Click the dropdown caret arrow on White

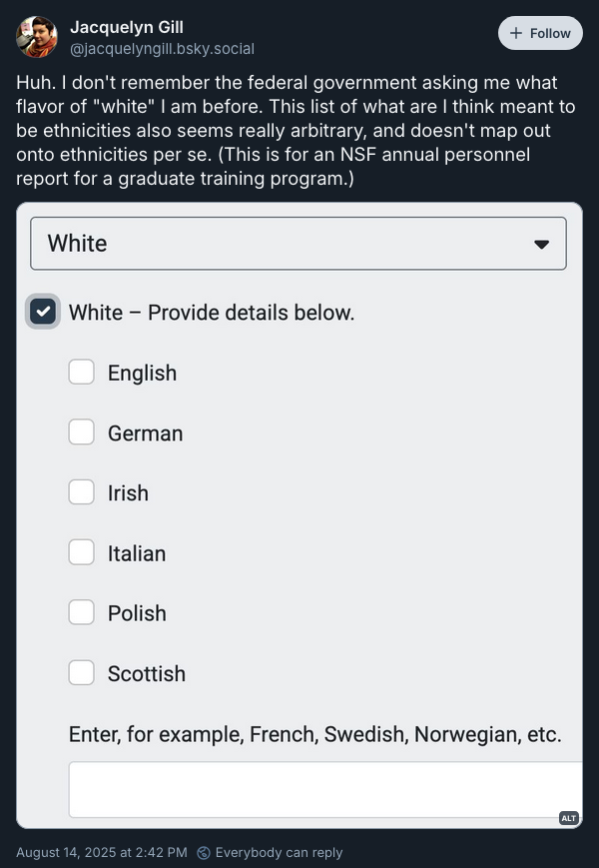pyautogui.click(x=541, y=244)
